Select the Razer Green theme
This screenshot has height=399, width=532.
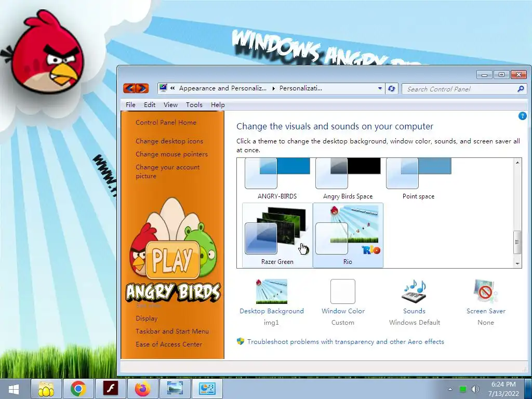[x=277, y=235]
